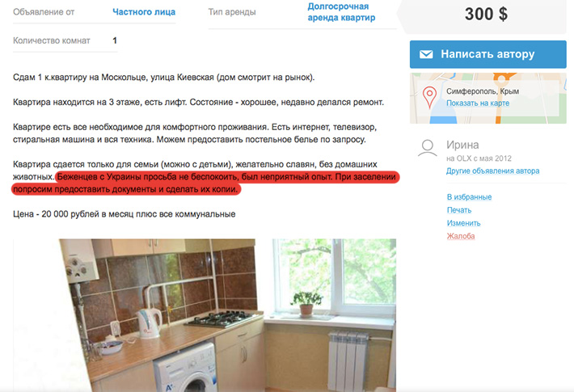The width and height of the screenshot is (574, 392).
Task: Report listing via Жалоба link
Action: (461, 236)
